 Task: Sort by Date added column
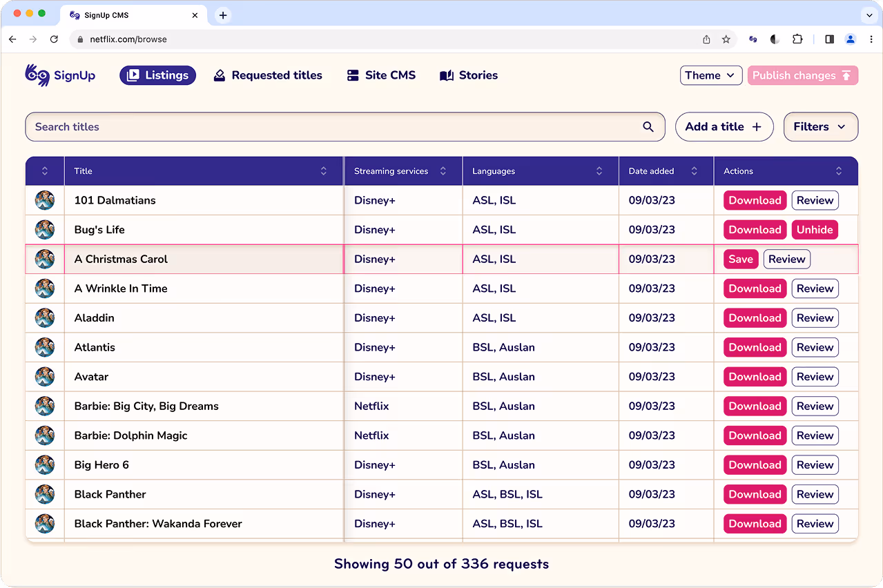(695, 171)
